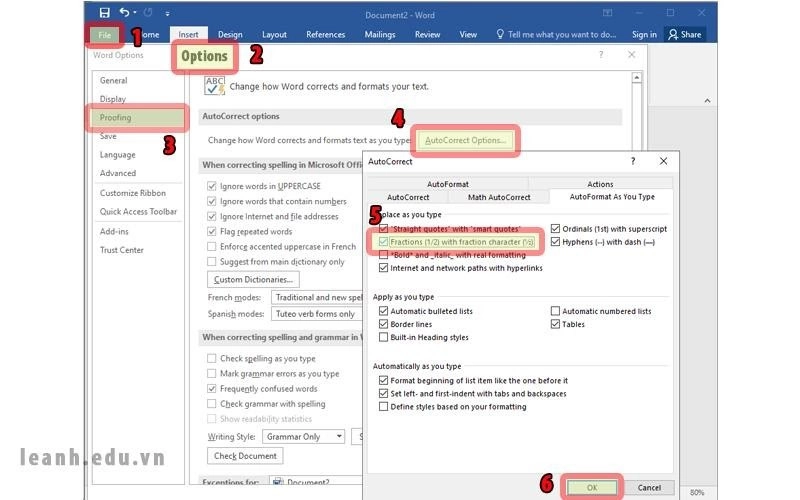Select Customize Ribbon in options sidebar
This screenshot has width=800, height=500.
tap(133, 193)
